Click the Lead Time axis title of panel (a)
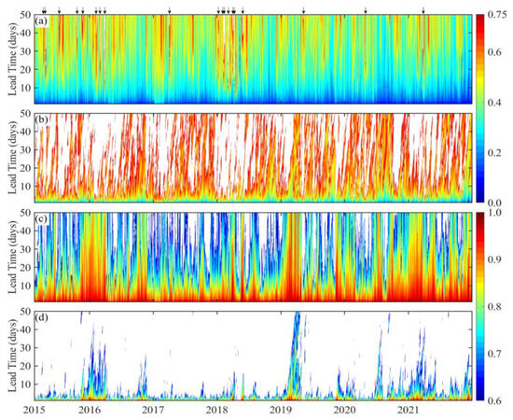 pos(12,59)
